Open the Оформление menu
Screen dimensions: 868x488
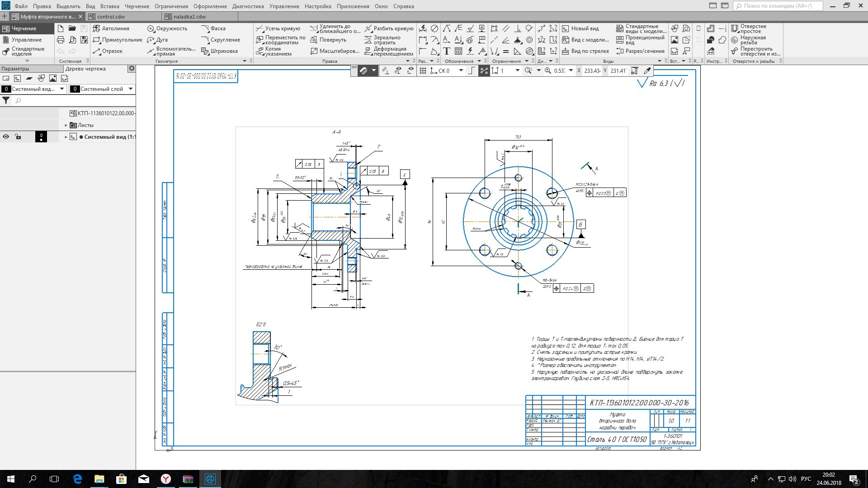click(x=210, y=6)
